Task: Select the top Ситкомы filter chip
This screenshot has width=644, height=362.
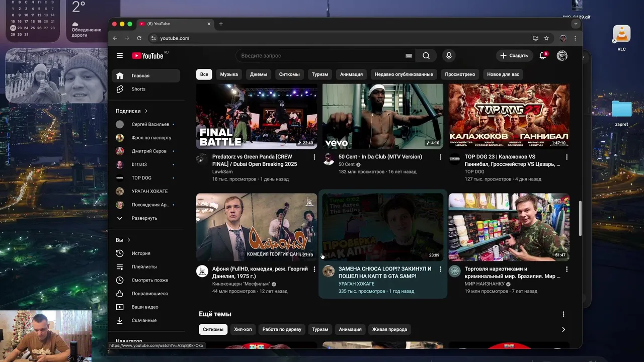Action: tap(289, 74)
